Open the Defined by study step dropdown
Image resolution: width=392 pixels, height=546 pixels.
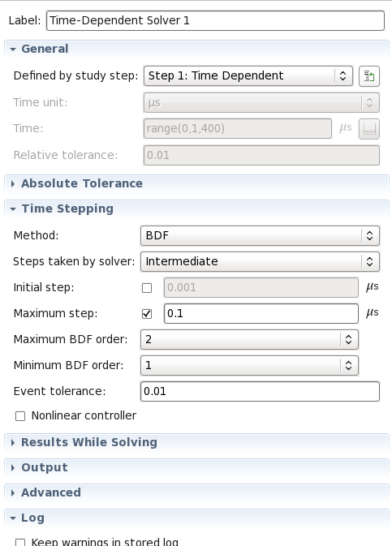pos(248,76)
